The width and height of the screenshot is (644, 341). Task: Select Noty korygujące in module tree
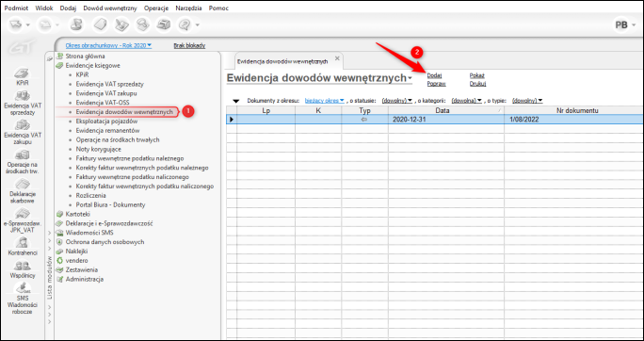tap(98, 149)
